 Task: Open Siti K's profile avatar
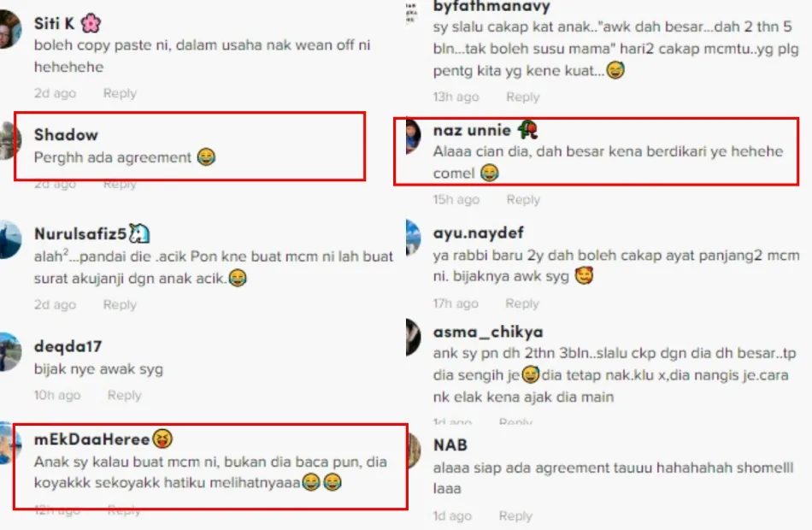coord(10,30)
